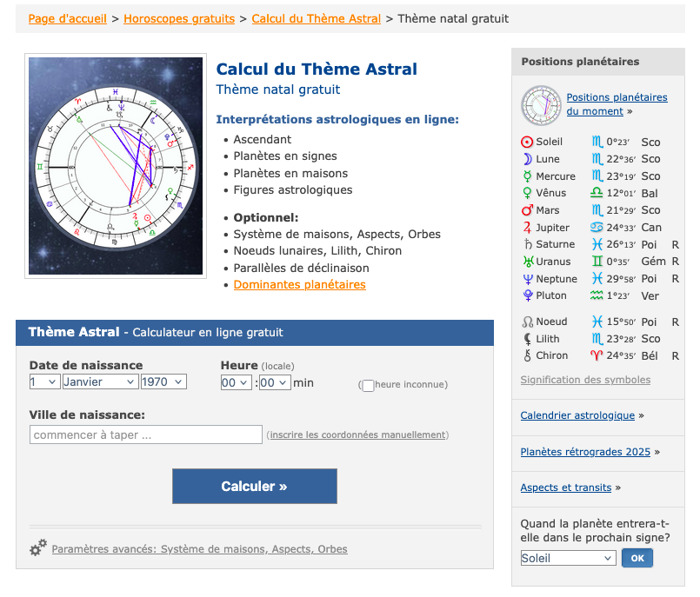Viewport: 700px width, 597px height.
Task: Select the Lune crescent icon
Action: [x=529, y=158]
